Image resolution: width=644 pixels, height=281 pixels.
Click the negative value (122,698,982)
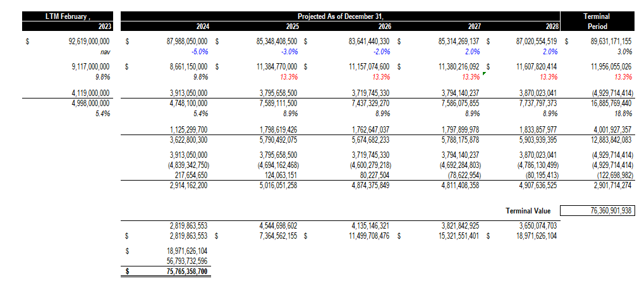(x=614, y=175)
